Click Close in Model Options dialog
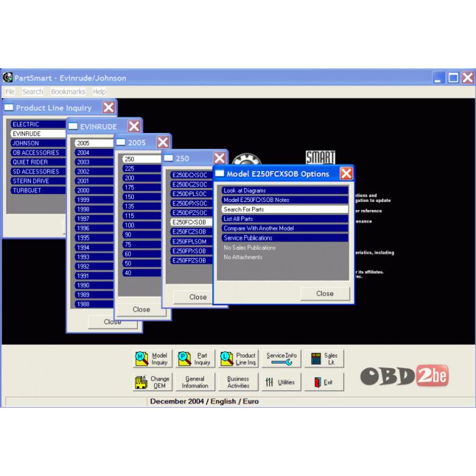476x476 pixels. [x=325, y=294]
